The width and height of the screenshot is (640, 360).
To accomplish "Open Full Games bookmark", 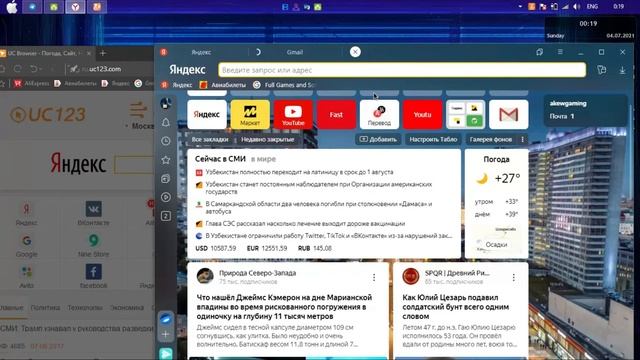I will point(284,85).
